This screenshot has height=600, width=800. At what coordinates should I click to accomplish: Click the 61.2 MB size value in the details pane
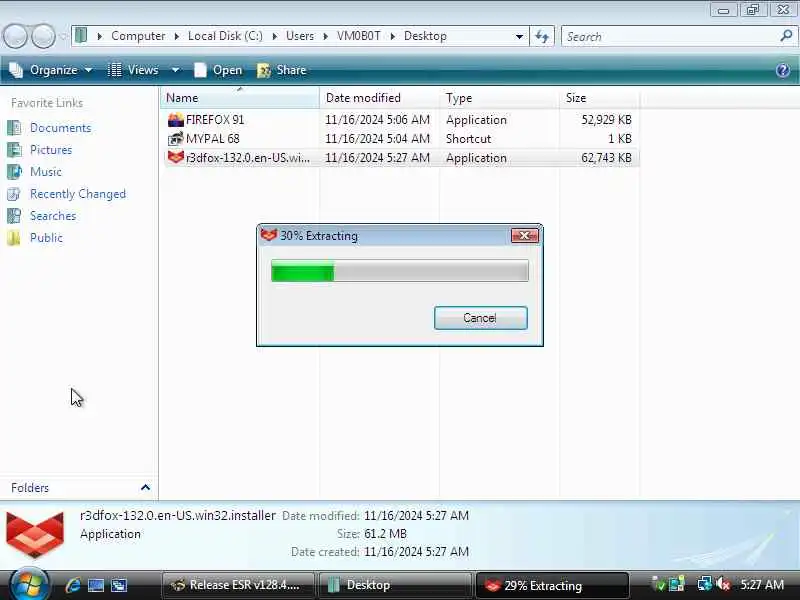coord(385,534)
